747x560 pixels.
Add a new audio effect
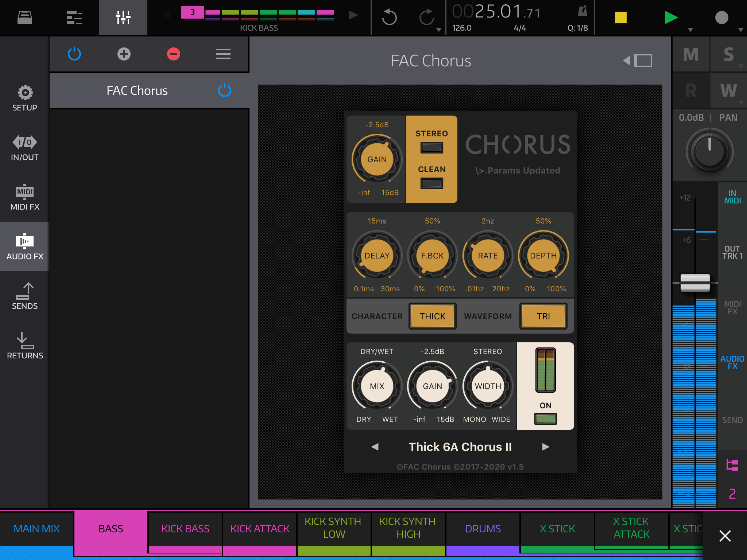coord(124,54)
